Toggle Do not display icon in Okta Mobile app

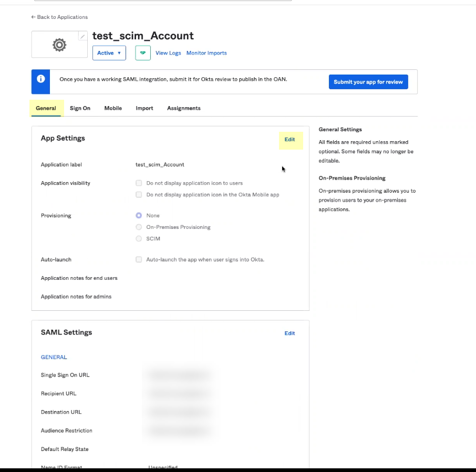click(139, 194)
